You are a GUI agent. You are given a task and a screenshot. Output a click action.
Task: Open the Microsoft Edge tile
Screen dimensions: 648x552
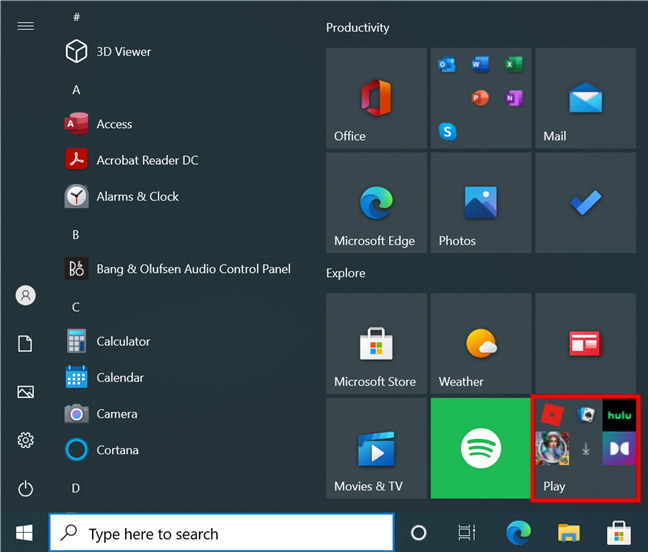(376, 202)
